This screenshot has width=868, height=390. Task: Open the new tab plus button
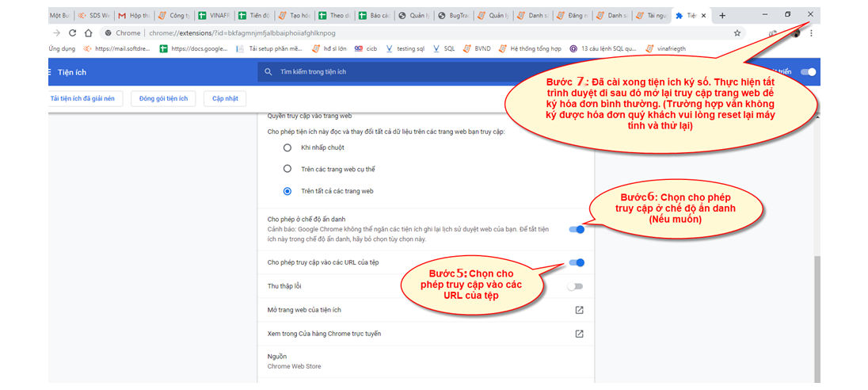pyautogui.click(x=721, y=15)
